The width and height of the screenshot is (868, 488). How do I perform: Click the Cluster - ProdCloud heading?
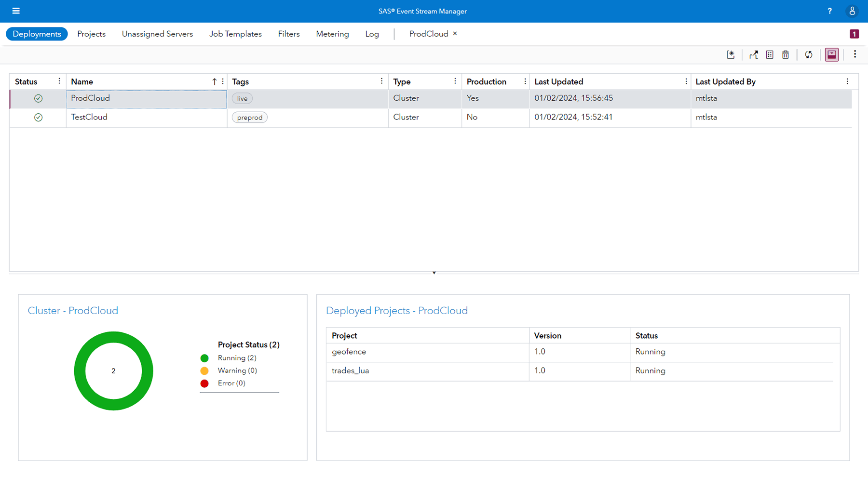pos(73,311)
